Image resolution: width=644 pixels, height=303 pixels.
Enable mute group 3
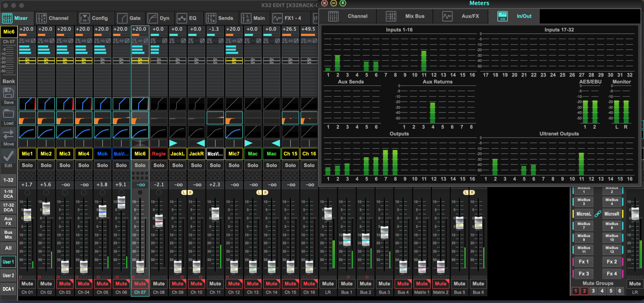coord(593,291)
